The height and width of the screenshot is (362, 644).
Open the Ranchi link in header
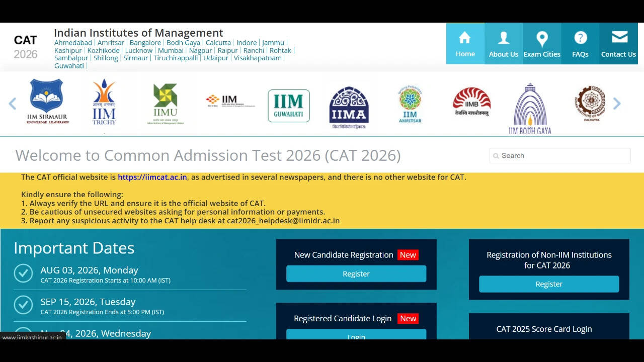click(254, 50)
